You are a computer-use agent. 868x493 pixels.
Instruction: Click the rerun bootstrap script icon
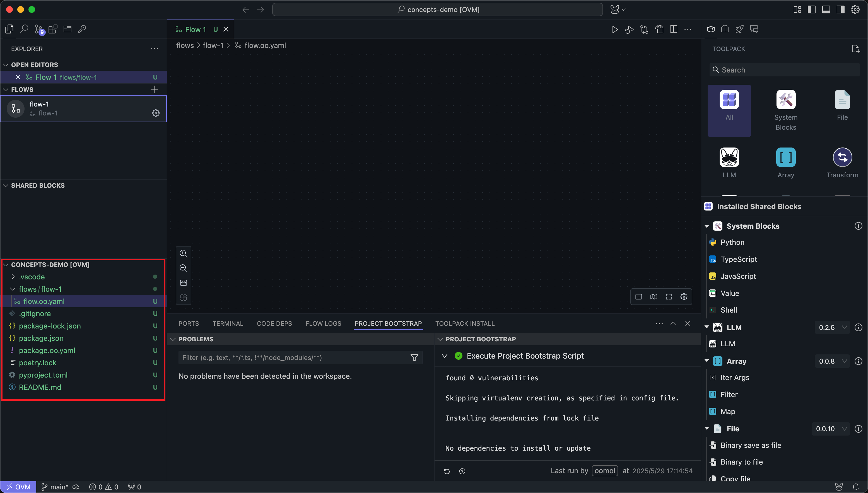pyautogui.click(x=447, y=471)
